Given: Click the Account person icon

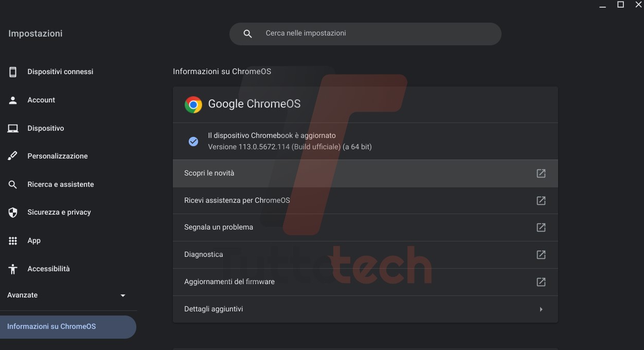Looking at the screenshot, I should (x=13, y=100).
